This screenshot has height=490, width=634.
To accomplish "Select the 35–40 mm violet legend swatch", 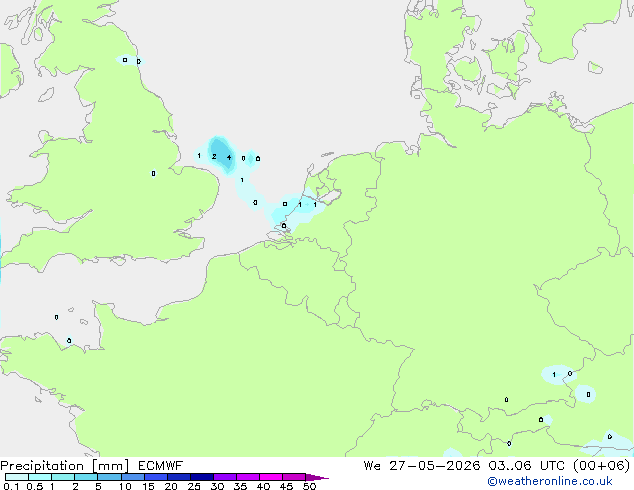I will (247, 477).
